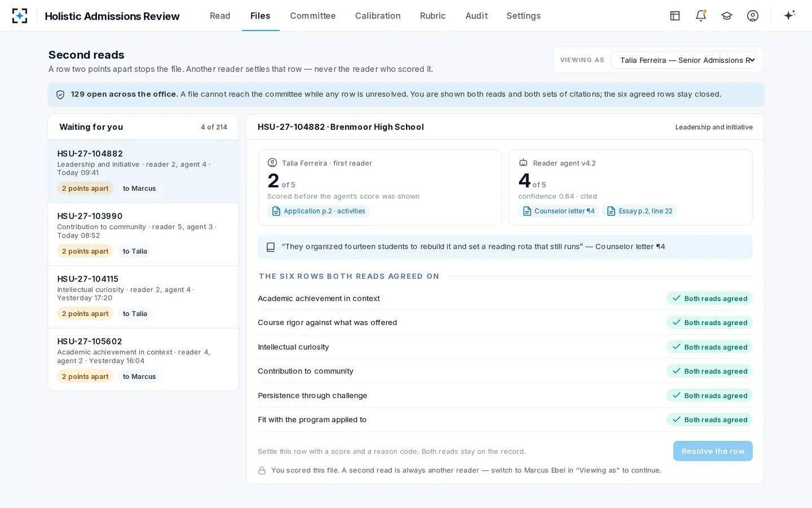Open the layout panel icon in header
This screenshot has width=812, height=508.
coord(675,16)
